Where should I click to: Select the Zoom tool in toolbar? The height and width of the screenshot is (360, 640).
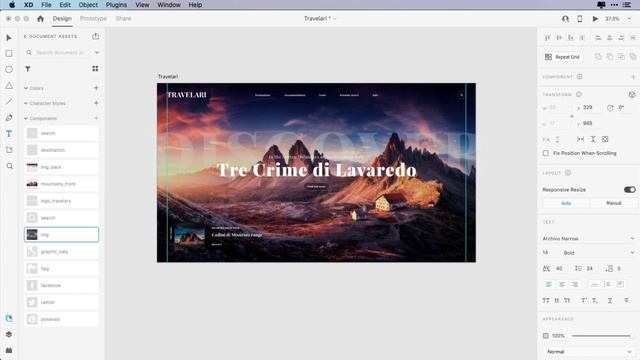click(x=9, y=166)
